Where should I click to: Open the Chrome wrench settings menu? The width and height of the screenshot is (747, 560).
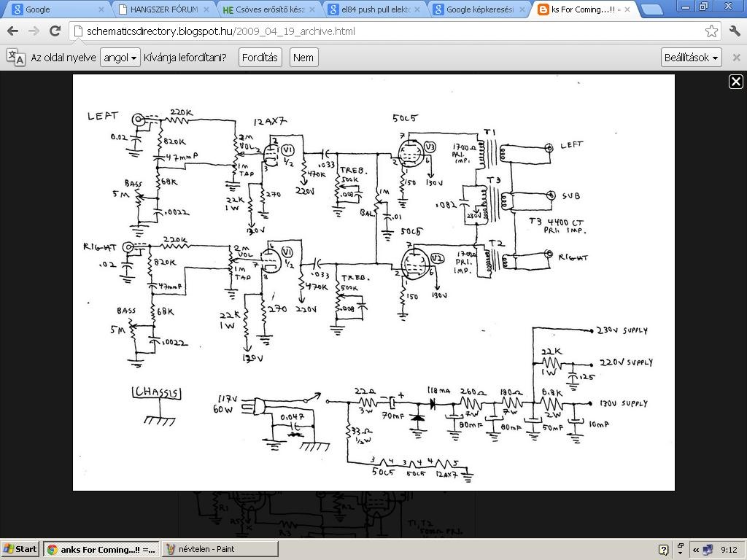tap(735, 31)
